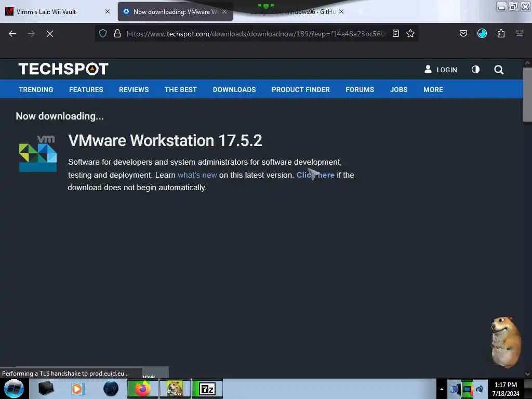Close the GitHub tab

341,11
